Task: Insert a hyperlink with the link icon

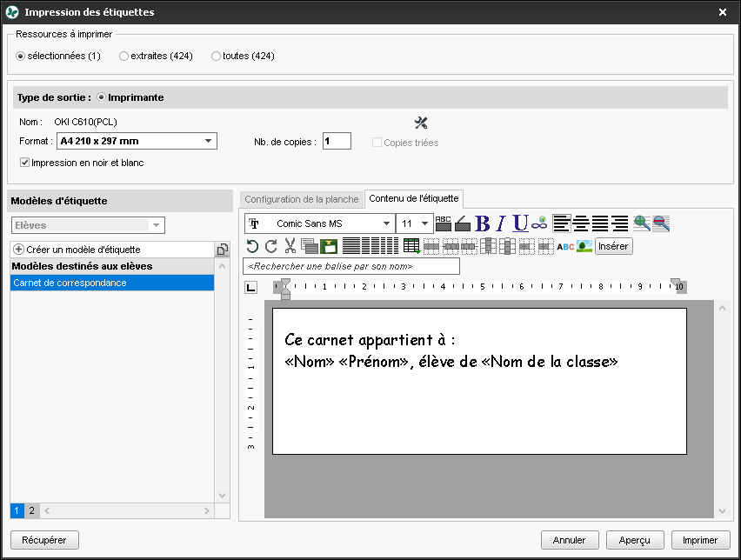Action: point(539,223)
